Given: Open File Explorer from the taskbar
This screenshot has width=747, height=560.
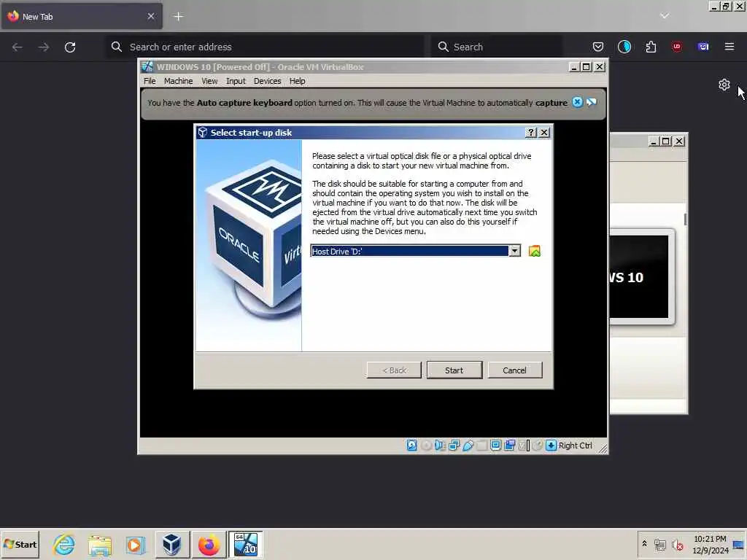Looking at the screenshot, I should [99, 544].
